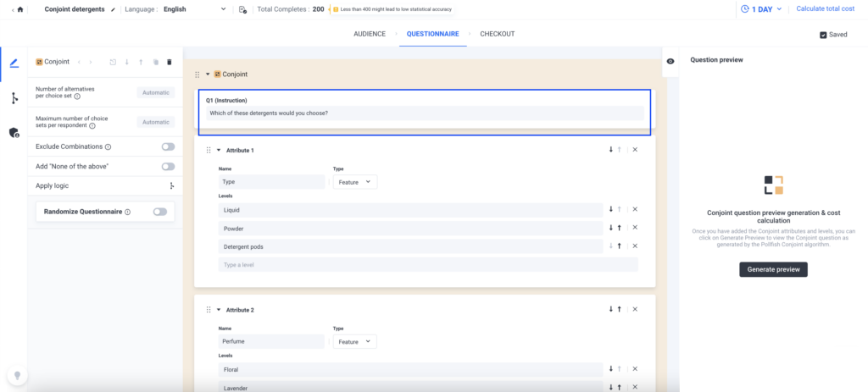Select the QUESTIONNAIRE step
Viewport: 868px width, 392px height.
(x=433, y=34)
